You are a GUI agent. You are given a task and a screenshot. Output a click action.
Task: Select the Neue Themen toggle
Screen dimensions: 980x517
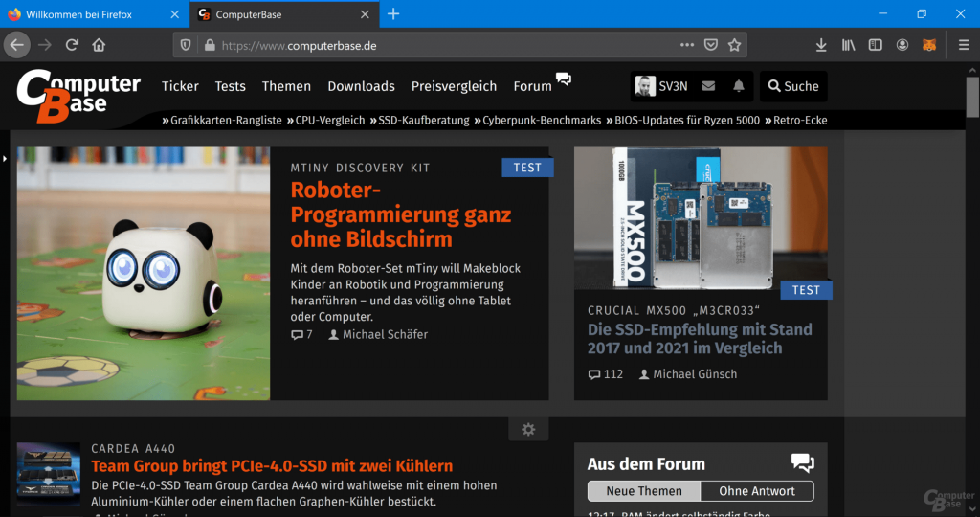644,491
